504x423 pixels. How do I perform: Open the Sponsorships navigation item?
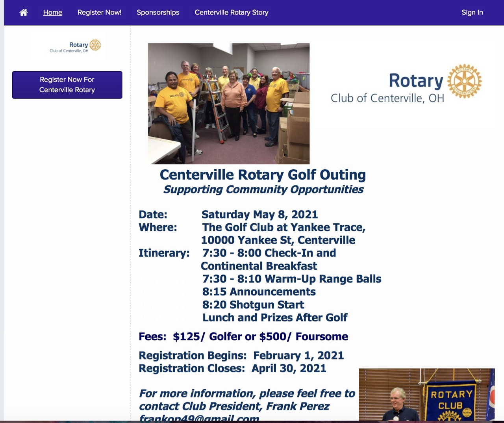[158, 13]
